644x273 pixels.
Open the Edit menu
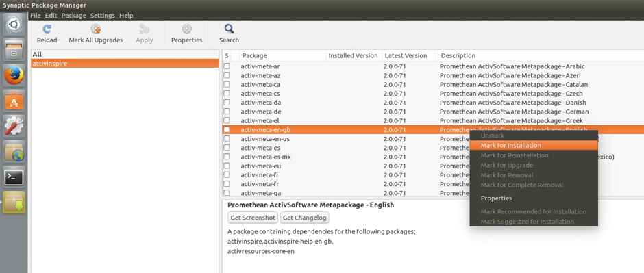coord(51,16)
